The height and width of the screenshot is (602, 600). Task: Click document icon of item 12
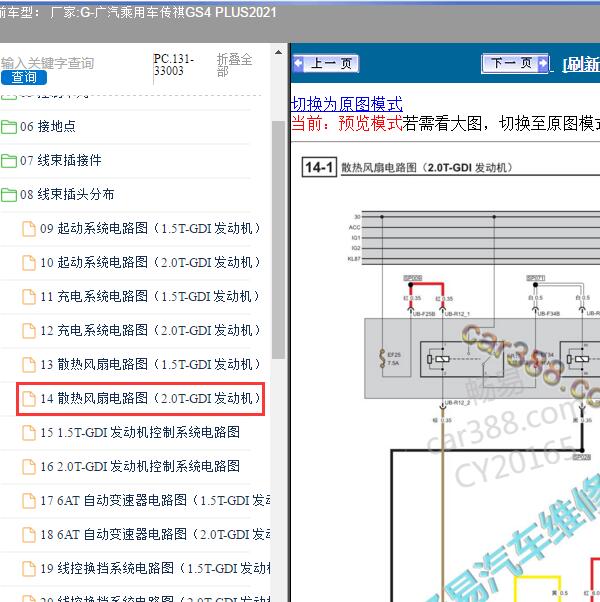pyautogui.click(x=29, y=331)
